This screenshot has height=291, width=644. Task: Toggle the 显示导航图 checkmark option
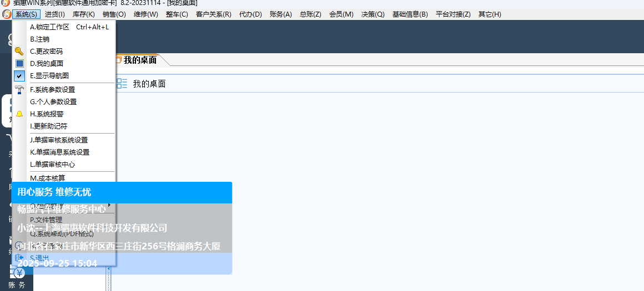(x=19, y=76)
